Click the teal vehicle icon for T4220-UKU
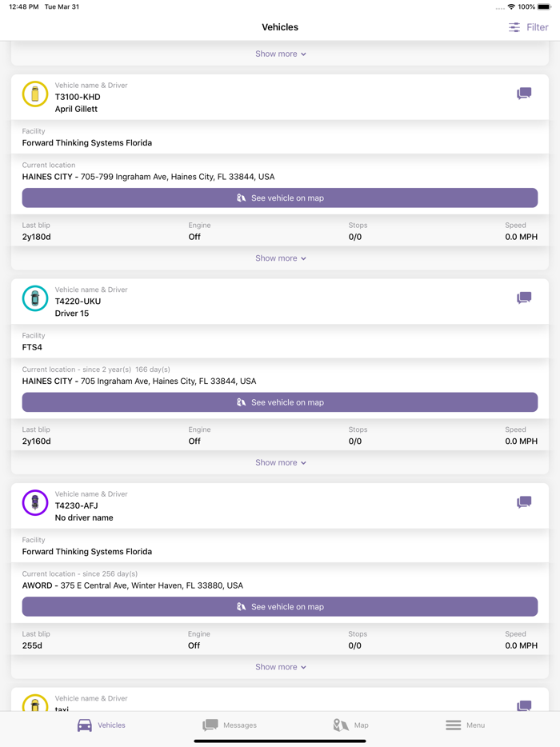560x747 pixels. [34, 298]
